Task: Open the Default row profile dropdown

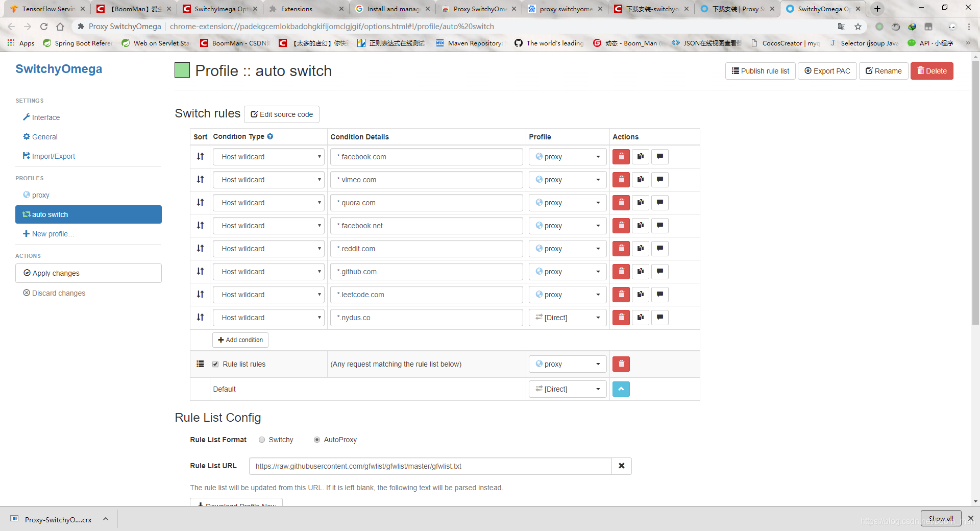Action: click(568, 389)
